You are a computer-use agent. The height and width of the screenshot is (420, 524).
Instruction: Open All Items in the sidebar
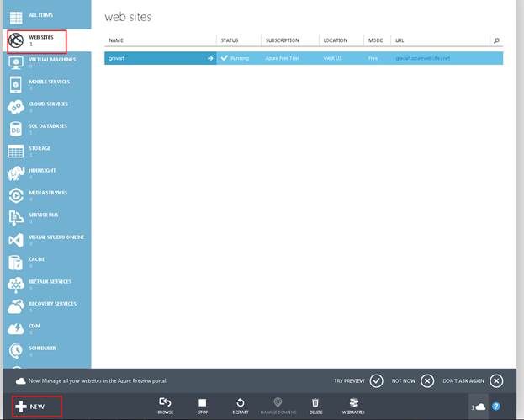coord(47,16)
